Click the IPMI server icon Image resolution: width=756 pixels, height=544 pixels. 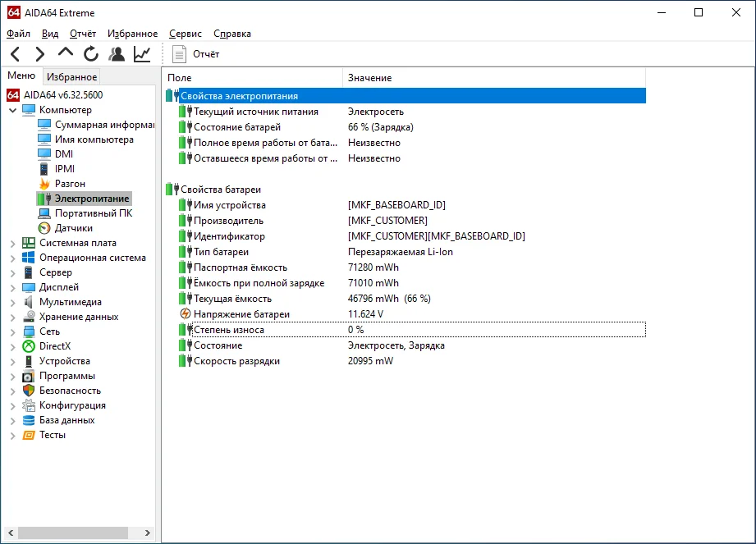coord(44,169)
